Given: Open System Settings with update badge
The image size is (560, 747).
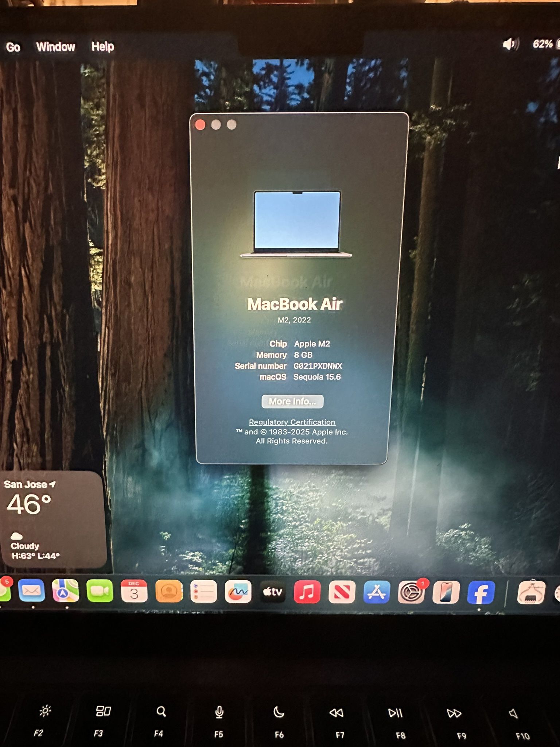Looking at the screenshot, I should pyautogui.click(x=412, y=592).
